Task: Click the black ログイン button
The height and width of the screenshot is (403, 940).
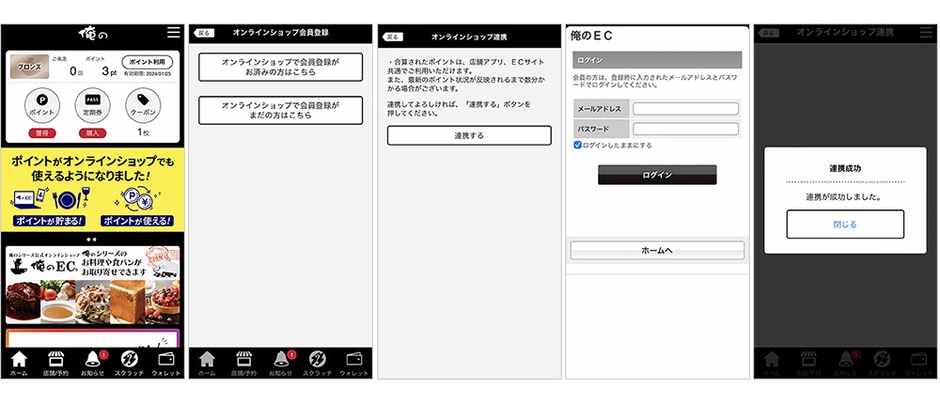Action: tap(657, 175)
